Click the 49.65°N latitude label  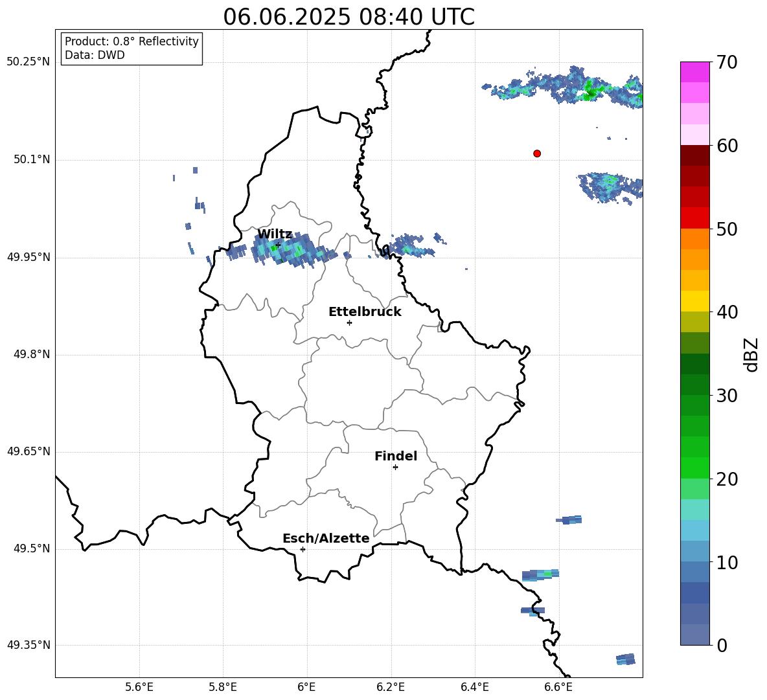click(x=29, y=451)
